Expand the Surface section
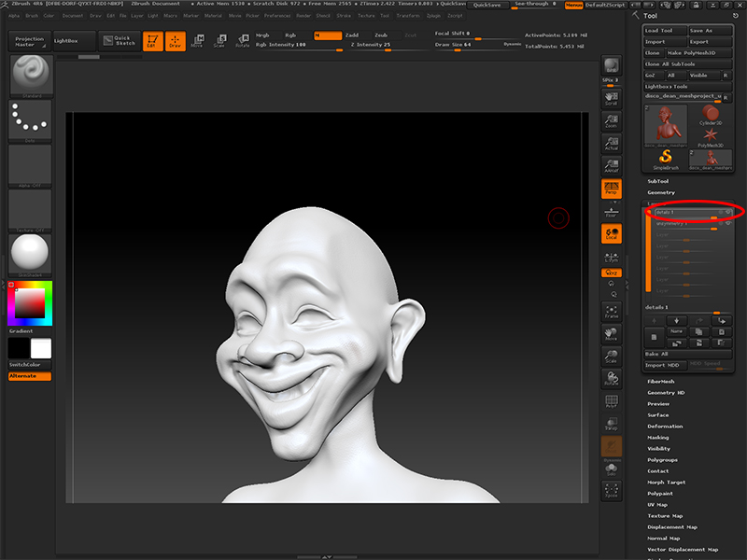Screen dimensions: 747x560 click(658, 415)
